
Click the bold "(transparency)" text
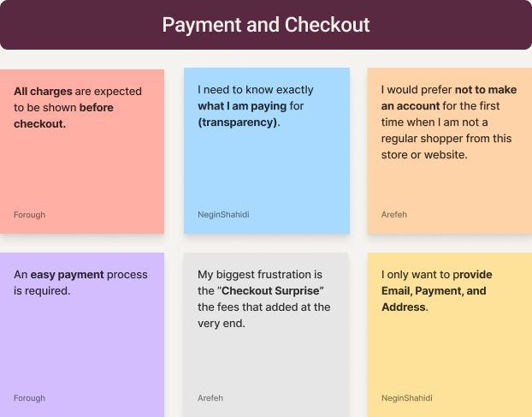tap(238, 122)
